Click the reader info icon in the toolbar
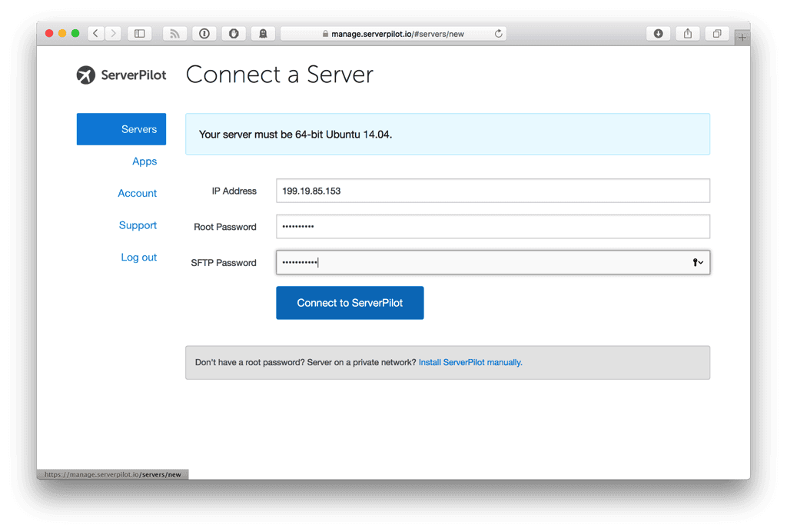787x532 pixels. 204,33
